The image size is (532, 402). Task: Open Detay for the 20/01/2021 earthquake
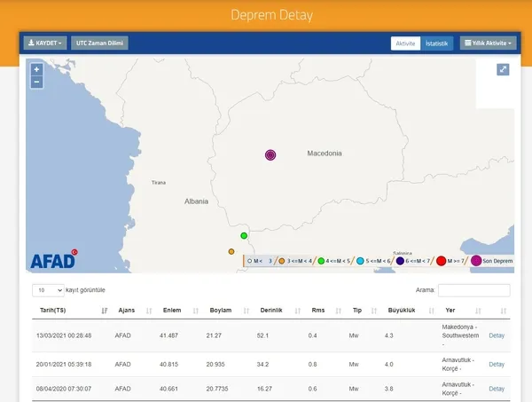click(497, 365)
